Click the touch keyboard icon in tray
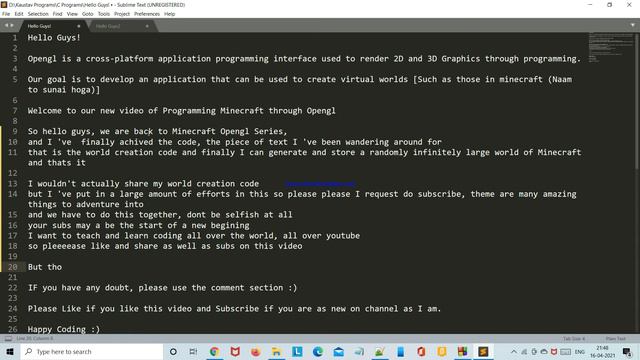This screenshot has height=360, width=640. point(565,351)
